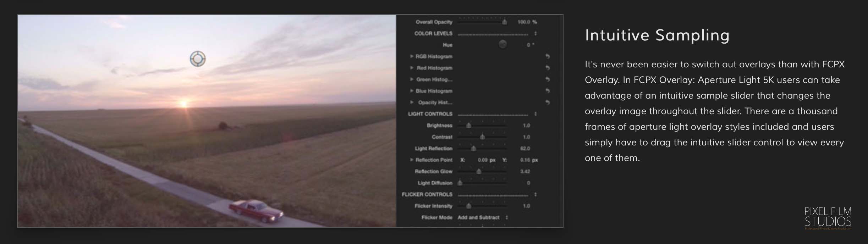Image resolution: width=868 pixels, height=244 pixels.
Task: Click the Light Diffusion slider handle
Action: point(460,183)
